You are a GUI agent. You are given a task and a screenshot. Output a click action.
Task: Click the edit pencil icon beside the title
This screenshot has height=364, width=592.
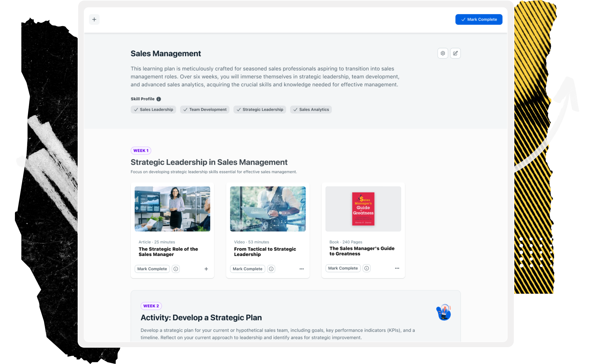tap(455, 53)
